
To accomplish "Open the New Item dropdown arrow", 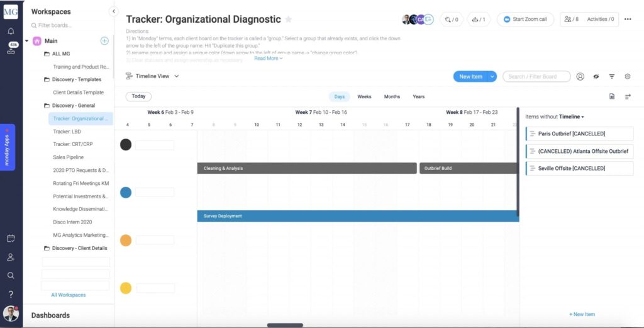I will (x=492, y=77).
